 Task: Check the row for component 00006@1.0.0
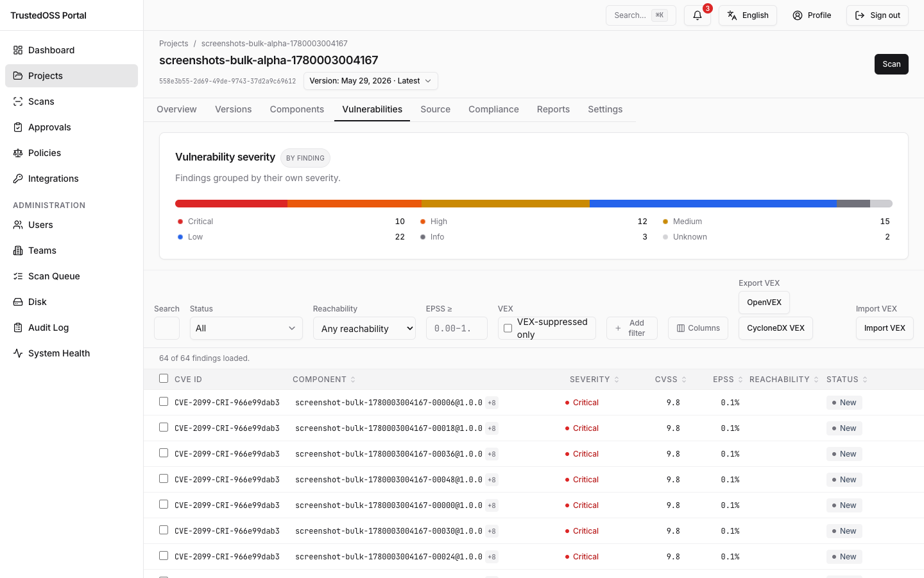(x=164, y=401)
